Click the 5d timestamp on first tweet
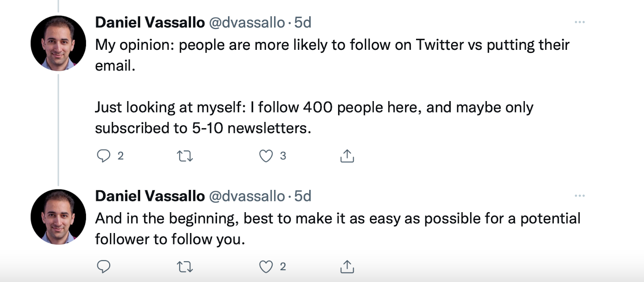 [303, 22]
